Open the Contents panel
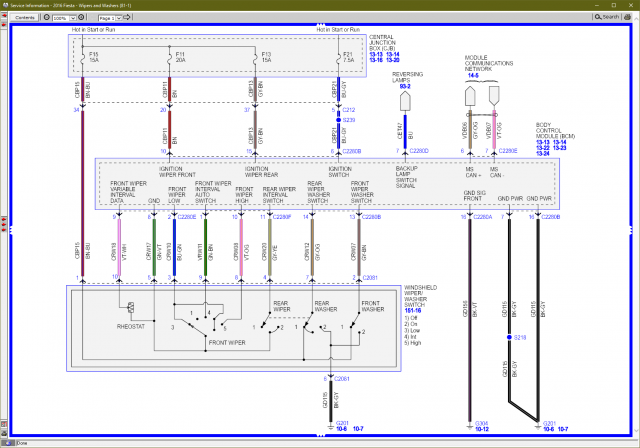640x448 pixels. coord(25,18)
